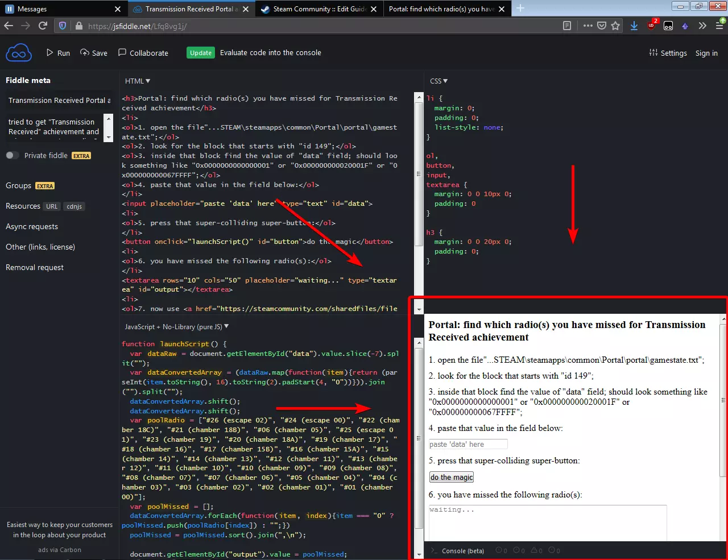Click the paste 'data' here input field
The width and height of the screenshot is (728, 560).
click(x=468, y=444)
